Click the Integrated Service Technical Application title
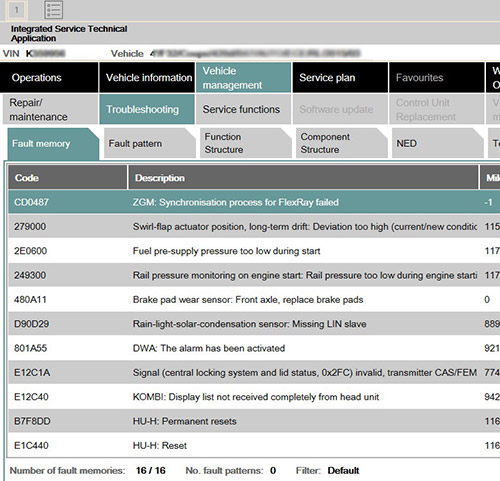 [x=69, y=33]
